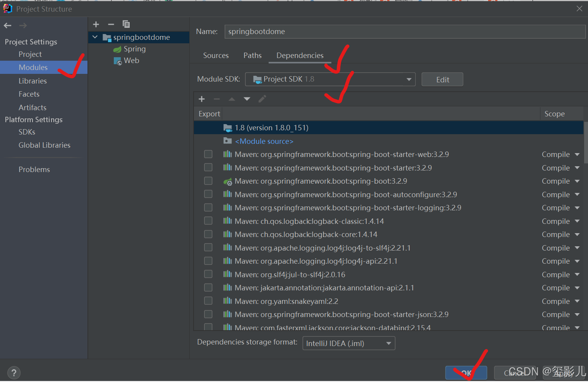Click the IntelliJ IDEA logo in title bar
This screenshot has width=588, height=382.
point(8,9)
